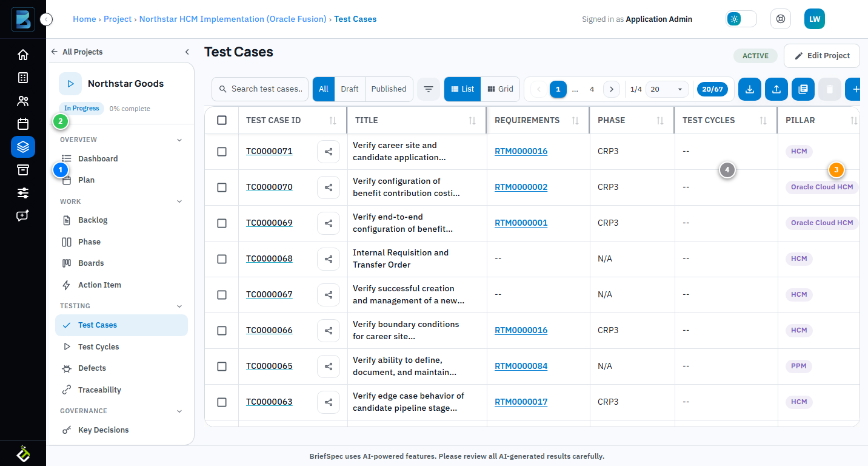
Task: Go to the next page arrow
Action: coord(612,89)
